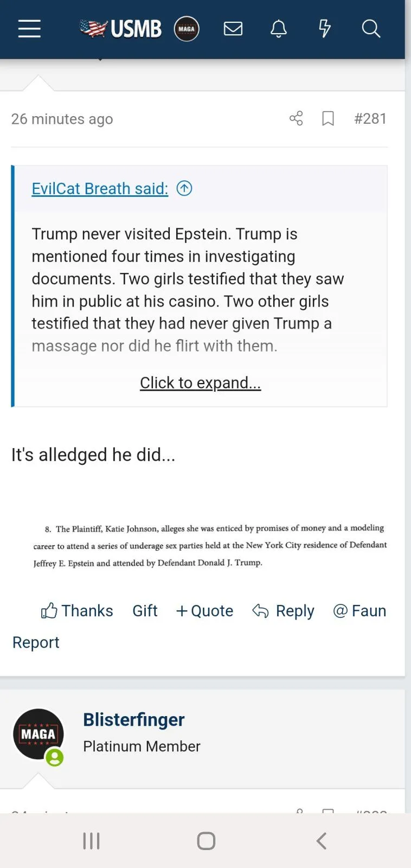View the attached Katie Johnson document image
This screenshot has height=868, width=411.
[210, 545]
